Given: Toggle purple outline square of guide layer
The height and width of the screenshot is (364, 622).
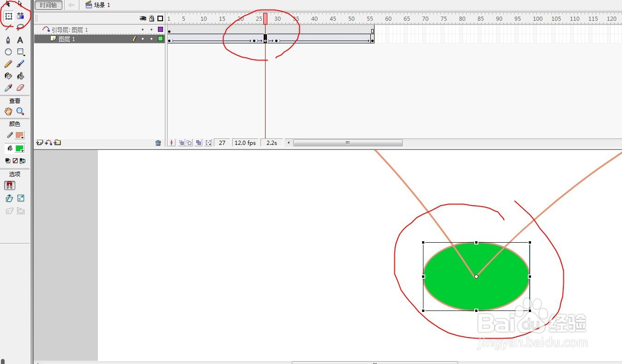Looking at the screenshot, I should tap(160, 30).
